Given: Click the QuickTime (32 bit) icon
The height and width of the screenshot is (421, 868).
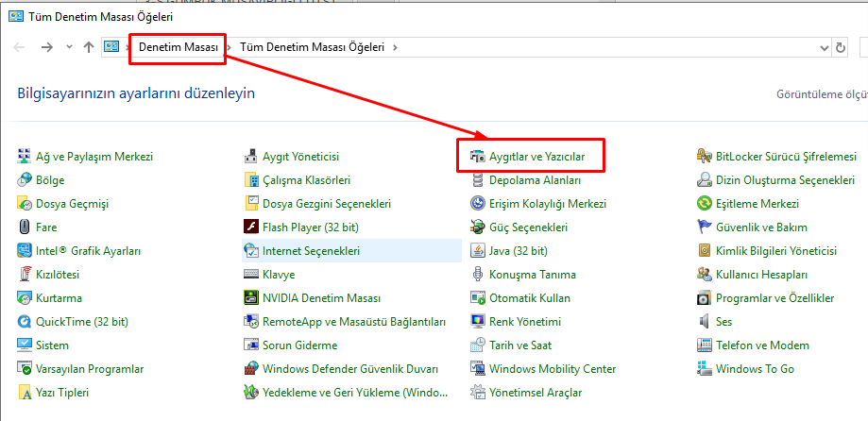Looking at the screenshot, I should (x=25, y=322).
